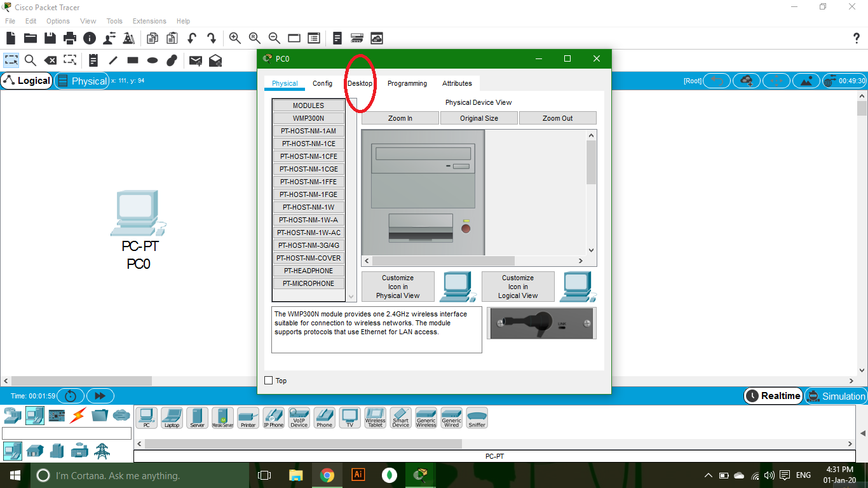Launch the Activity Wizard icon

(129, 38)
